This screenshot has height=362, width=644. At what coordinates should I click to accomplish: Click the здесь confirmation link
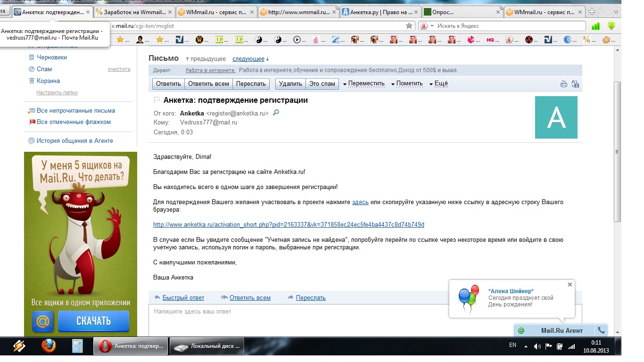pos(360,202)
